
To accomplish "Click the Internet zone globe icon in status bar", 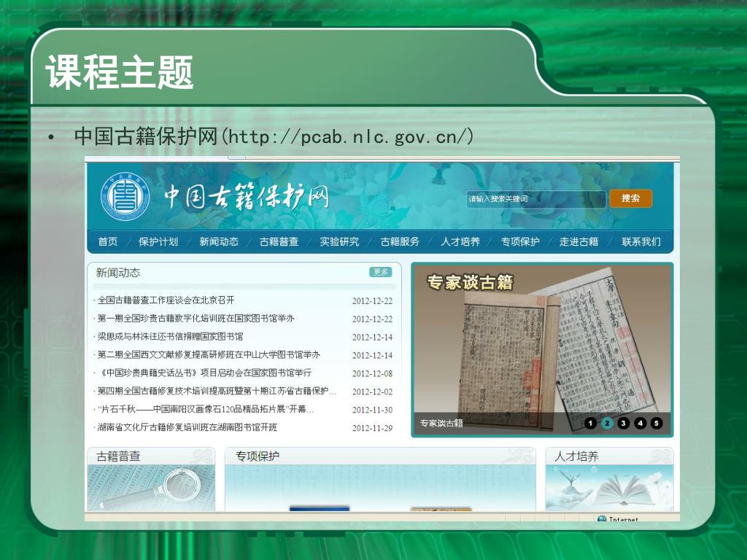I will (602, 519).
